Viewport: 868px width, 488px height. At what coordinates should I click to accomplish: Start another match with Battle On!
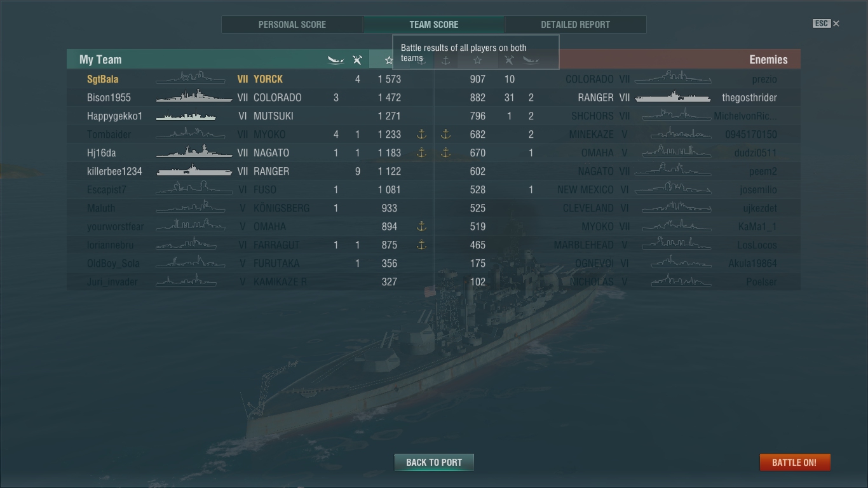click(794, 462)
